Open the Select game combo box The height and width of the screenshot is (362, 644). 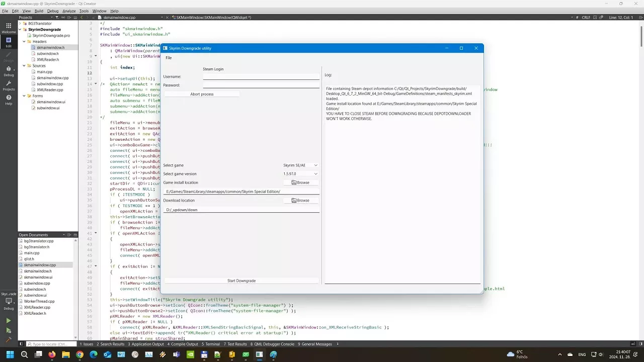click(300, 165)
